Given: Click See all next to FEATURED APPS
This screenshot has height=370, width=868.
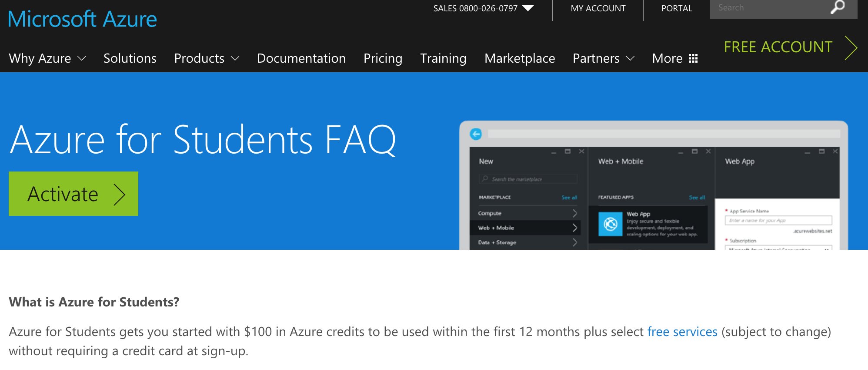Looking at the screenshot, I should pyautogui.click(x=697, y=198).
